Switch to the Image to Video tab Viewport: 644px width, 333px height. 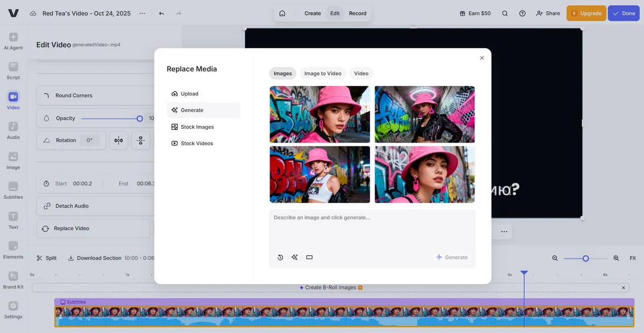pos(323,73)
